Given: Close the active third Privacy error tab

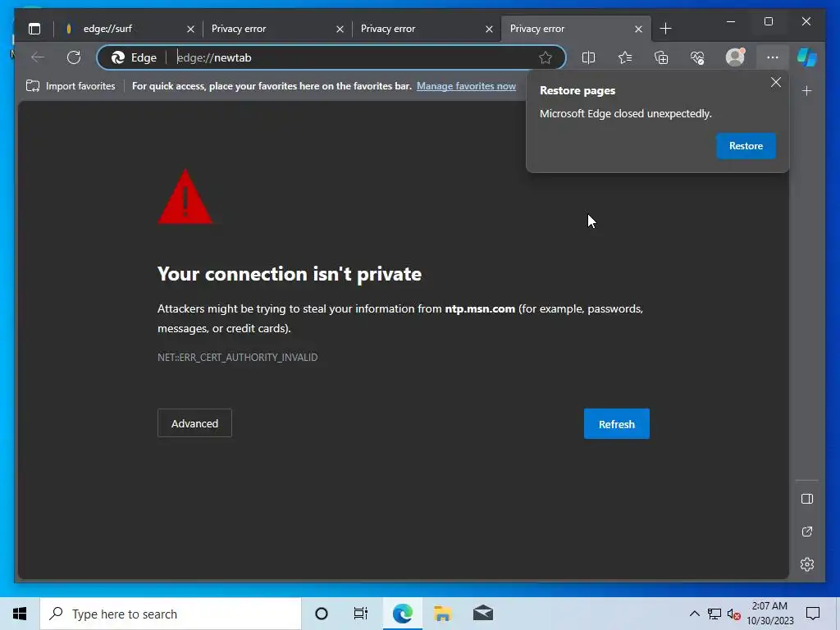Looking at the screenshot, I should (638, 29).
